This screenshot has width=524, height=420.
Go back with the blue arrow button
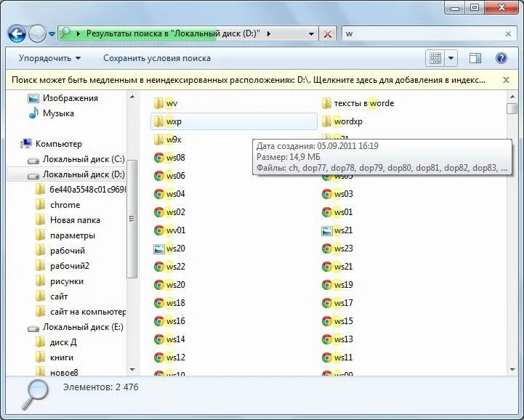click(x=17, y=33)
